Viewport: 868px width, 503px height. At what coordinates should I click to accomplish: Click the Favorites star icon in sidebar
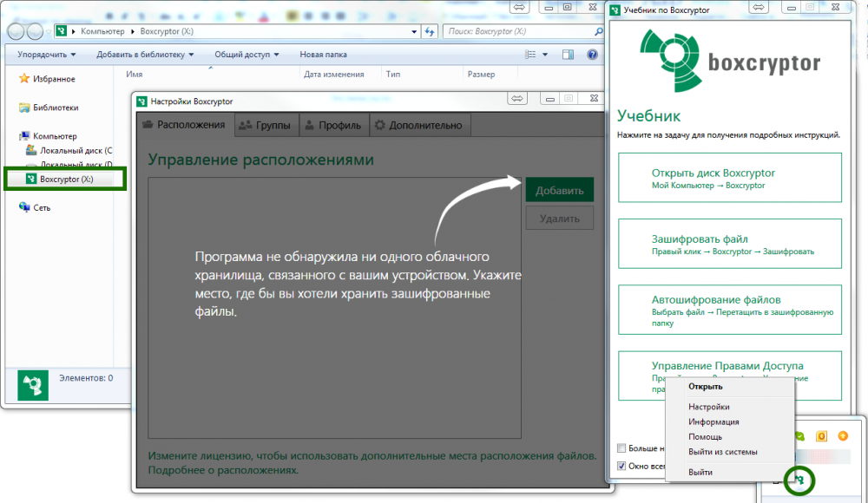[23, 79]
